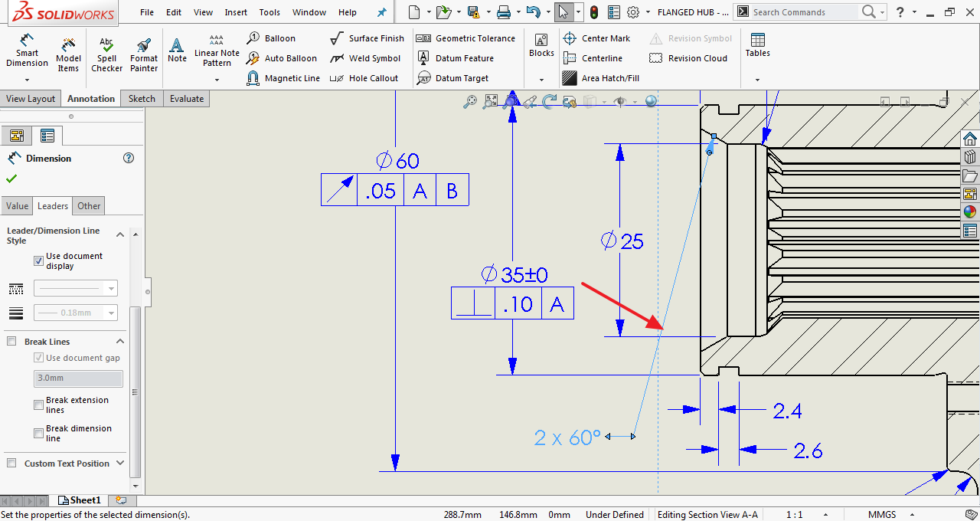The width and height of the screenshot is (980, 521).
Task: Click the Rotate view icon
Action: [x=549, y=101]
